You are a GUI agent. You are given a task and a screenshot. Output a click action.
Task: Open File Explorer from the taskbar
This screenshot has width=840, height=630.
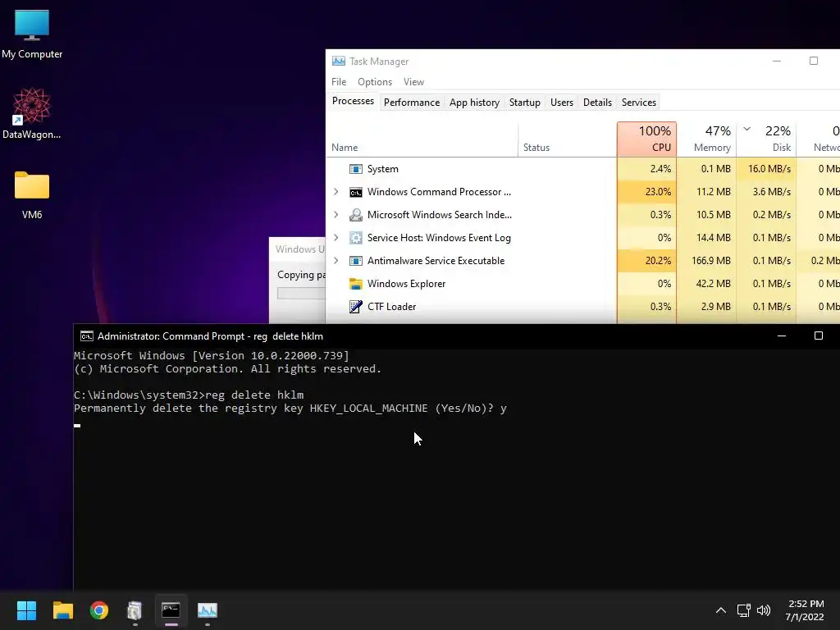[62, 610]
